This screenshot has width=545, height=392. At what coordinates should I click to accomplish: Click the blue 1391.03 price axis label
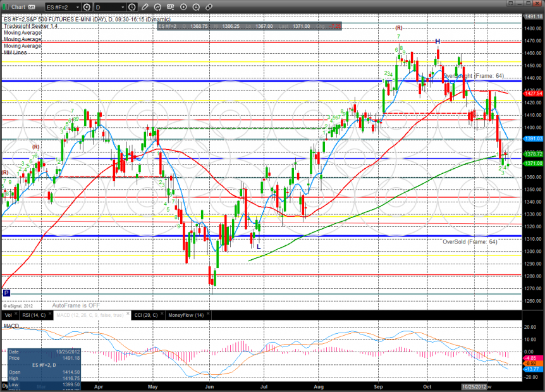pos(534,138)
